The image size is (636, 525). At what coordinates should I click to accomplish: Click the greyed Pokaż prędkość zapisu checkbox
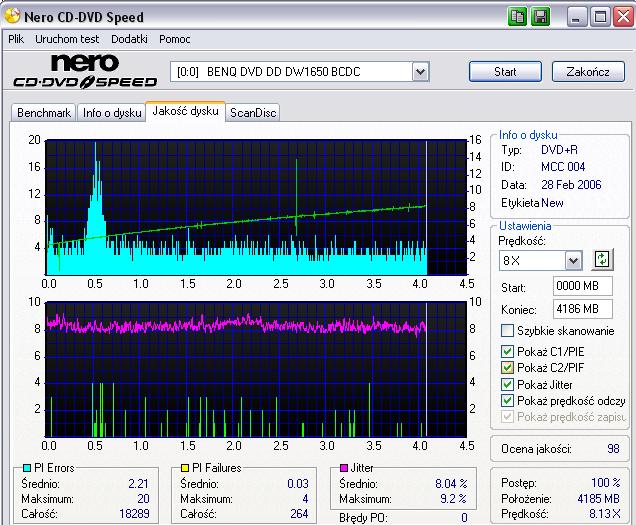tap(507, 417)
